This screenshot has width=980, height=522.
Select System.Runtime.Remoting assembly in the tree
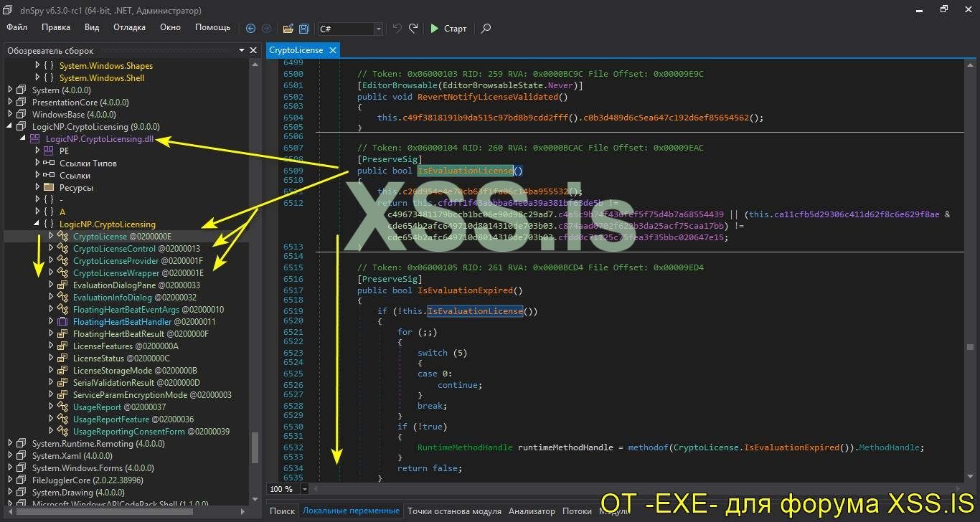[x=98, y=444]
